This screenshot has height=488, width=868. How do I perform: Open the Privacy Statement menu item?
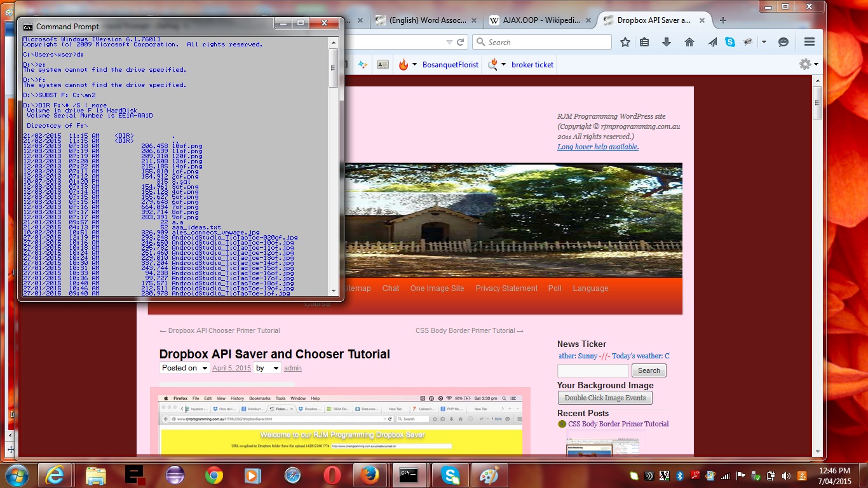pyautogui.click(x=506, y=288)
